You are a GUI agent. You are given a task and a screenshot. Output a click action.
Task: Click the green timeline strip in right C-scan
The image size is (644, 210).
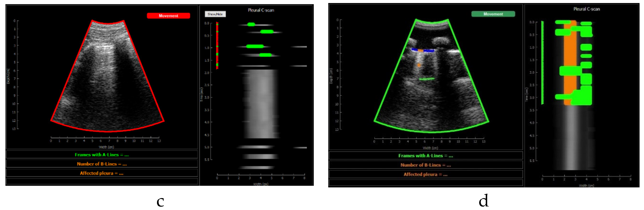542,62
